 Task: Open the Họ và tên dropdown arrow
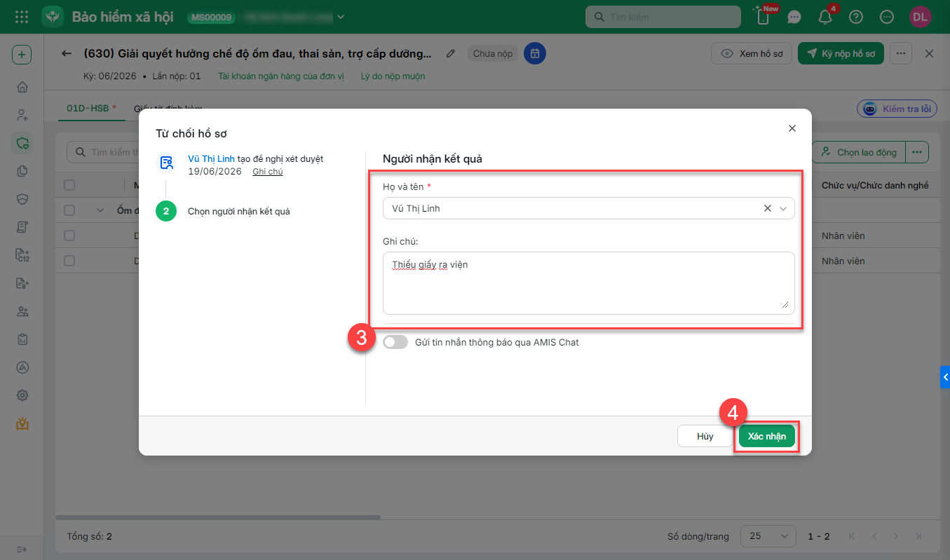coord(784,208)
